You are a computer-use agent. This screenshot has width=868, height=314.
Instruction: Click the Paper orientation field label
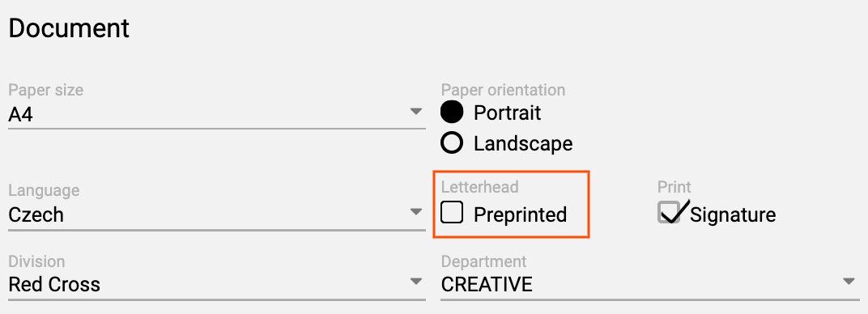click(x=503, y=90)
